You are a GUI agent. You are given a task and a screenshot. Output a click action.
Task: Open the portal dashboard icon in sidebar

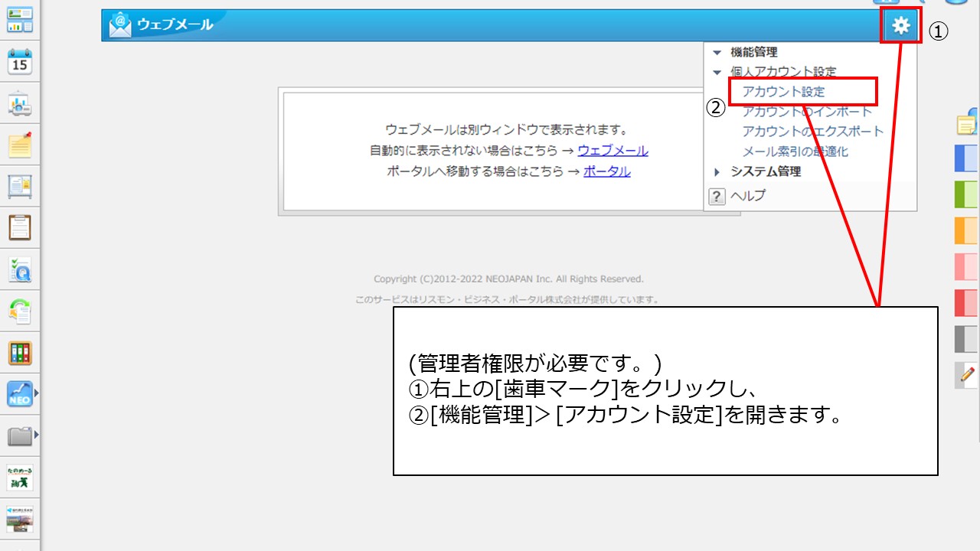[20, 20]
